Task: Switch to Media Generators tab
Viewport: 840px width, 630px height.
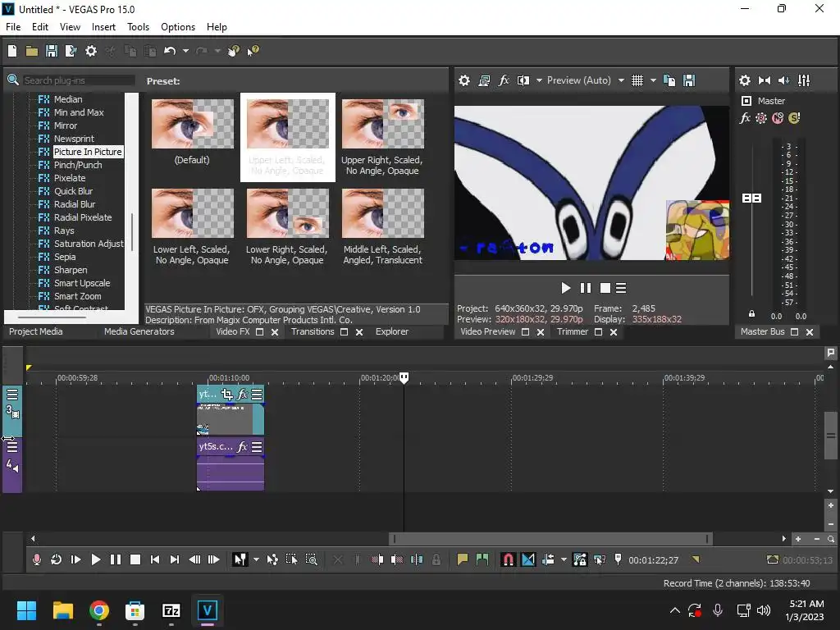Action: pos(139,331)
